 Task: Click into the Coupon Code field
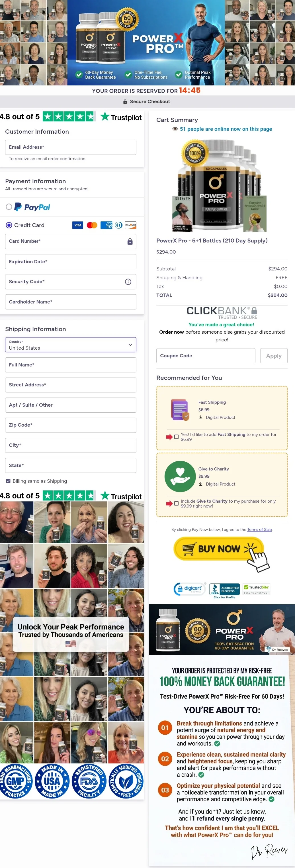(x=206, y=356)
